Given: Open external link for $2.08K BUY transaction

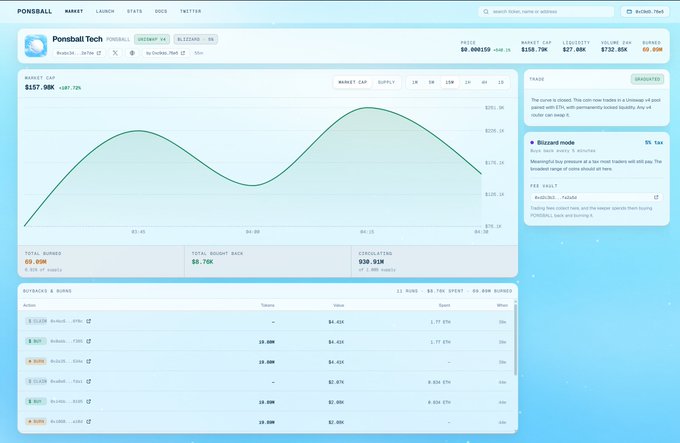Looking at the screenshot, I should (88, 401).
